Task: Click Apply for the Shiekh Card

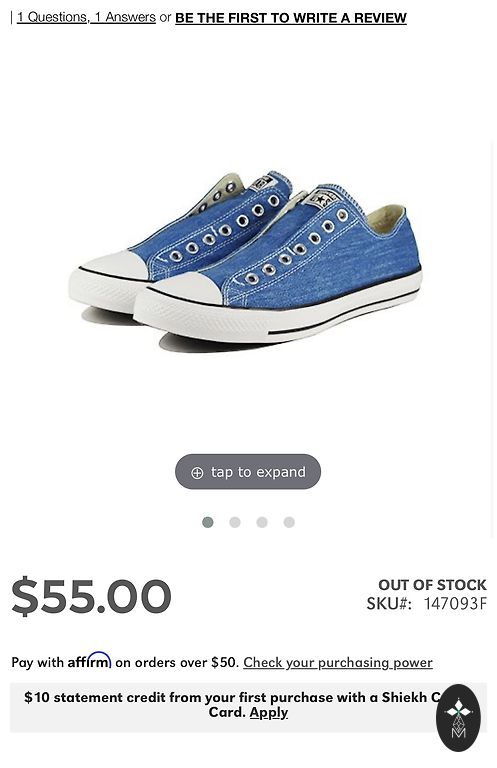Action: 269,712
